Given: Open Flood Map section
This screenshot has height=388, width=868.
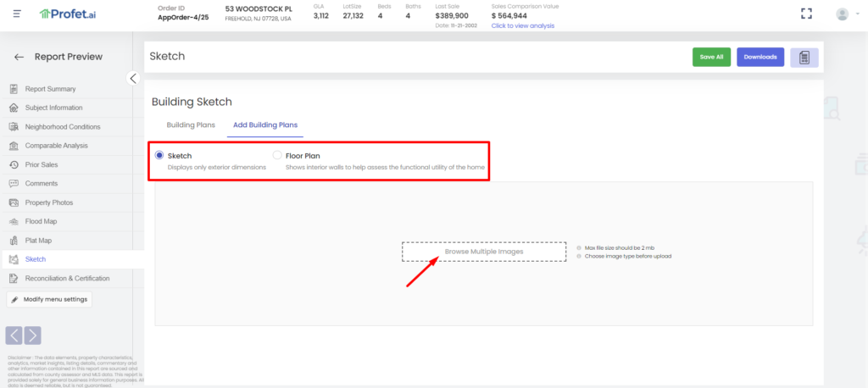Looking at the screenshot, I should click(42, 221).
